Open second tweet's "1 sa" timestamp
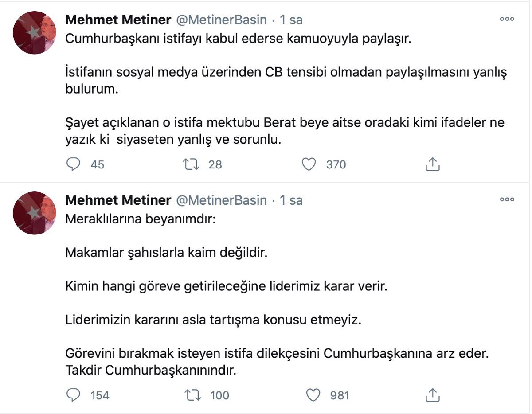Viewport: 532px width, 414px height. click(x=291, y=200)
